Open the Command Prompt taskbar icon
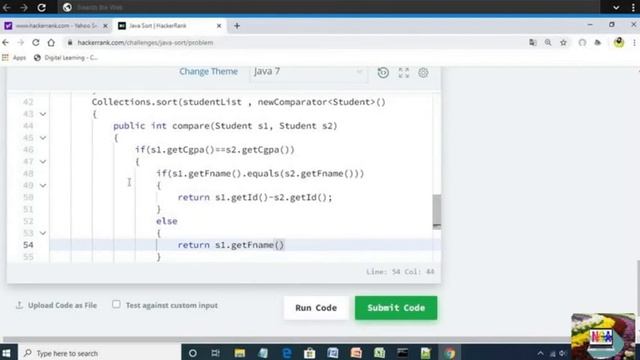This screenshot has width=640, height=360. point(402,353)
